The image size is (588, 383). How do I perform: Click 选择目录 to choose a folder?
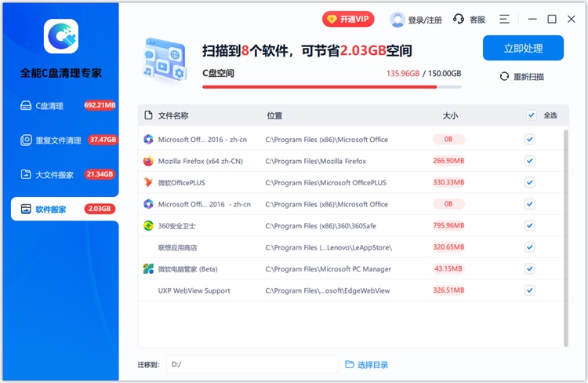(x=372, y=365)
